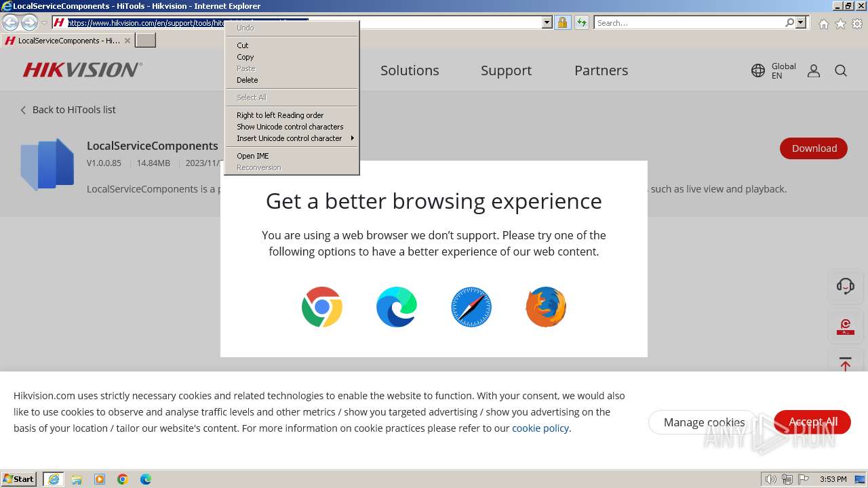868x488 pixels.
Task: Switch to the LocalServiceComponents browser tab
Action: tap(68, 41)
